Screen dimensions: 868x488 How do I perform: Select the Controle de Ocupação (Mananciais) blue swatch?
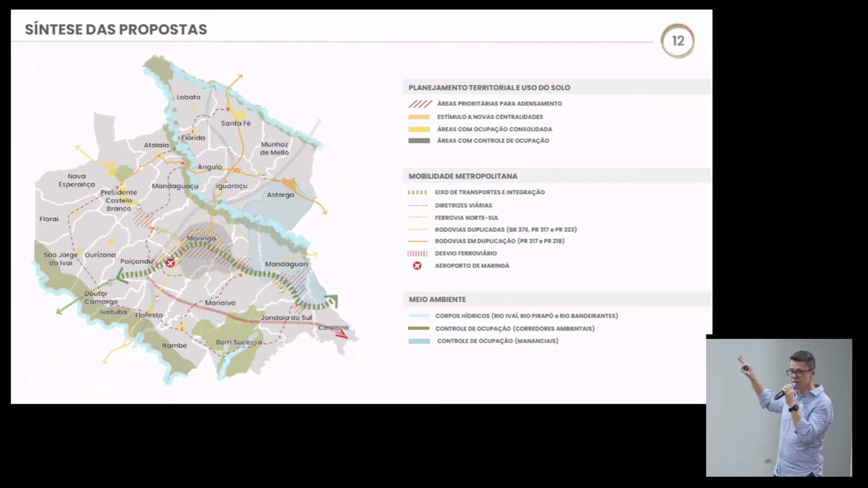click(x=419, y=341)
